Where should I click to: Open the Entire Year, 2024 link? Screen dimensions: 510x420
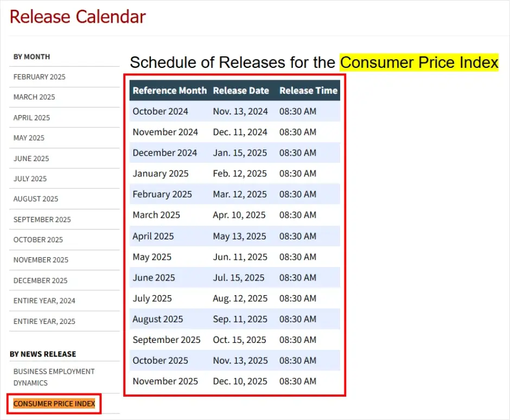(44, 301)
